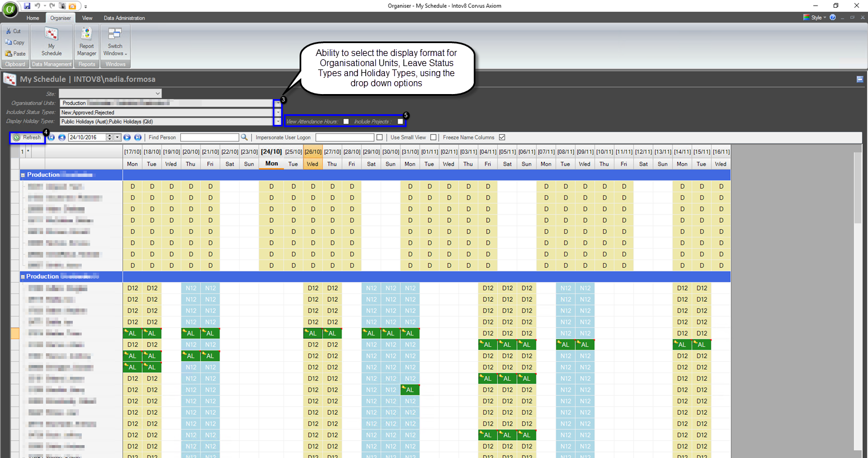Click the My Schedule panel header icon
This screenshot has width=868, height=458.
[x=10, y=80]
